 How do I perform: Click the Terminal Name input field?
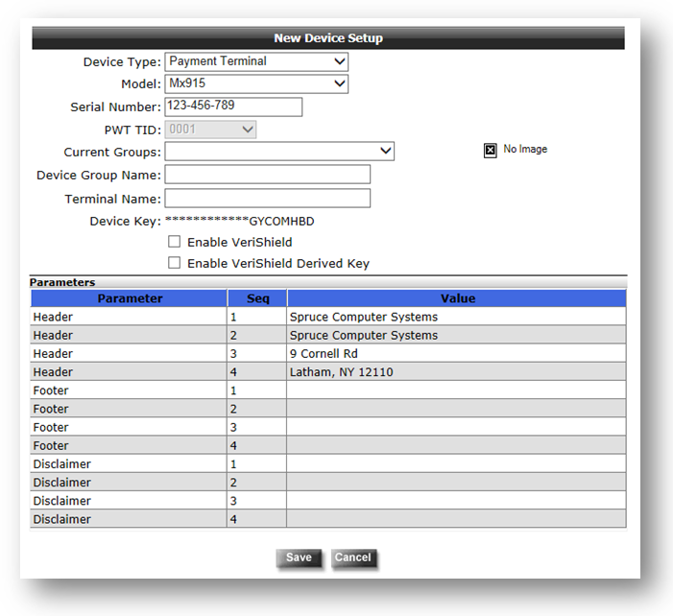coord(268,199)
